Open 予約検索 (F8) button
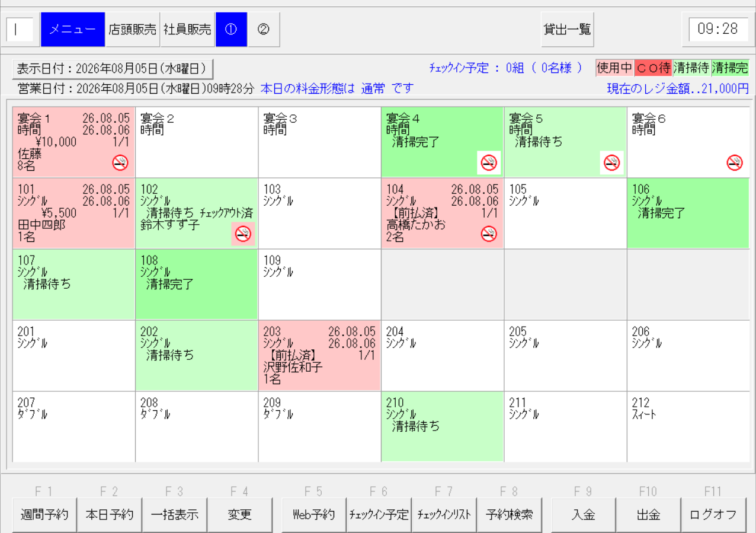Screen dimensions: 756x533 [509, 515]
